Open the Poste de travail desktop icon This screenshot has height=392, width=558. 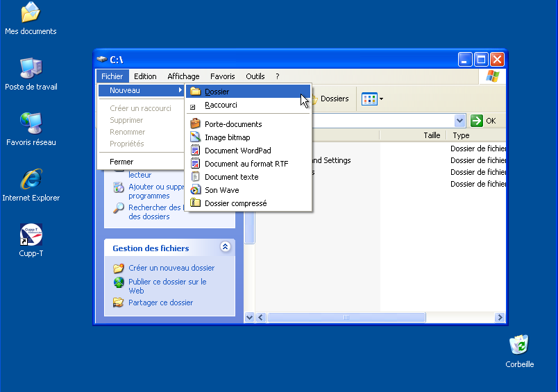[x=31, y=69]
